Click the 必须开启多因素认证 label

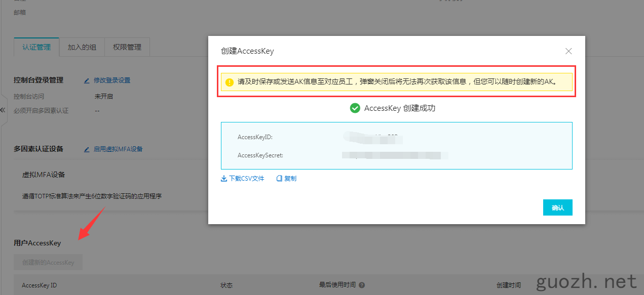[x=41, y=110]
